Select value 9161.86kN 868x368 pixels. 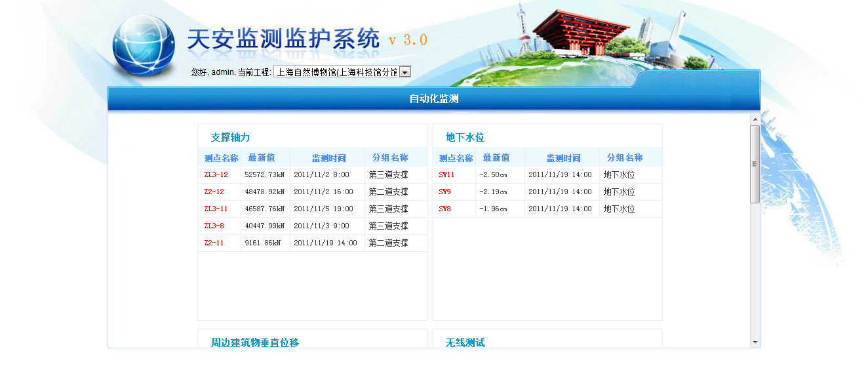point(263,243)
